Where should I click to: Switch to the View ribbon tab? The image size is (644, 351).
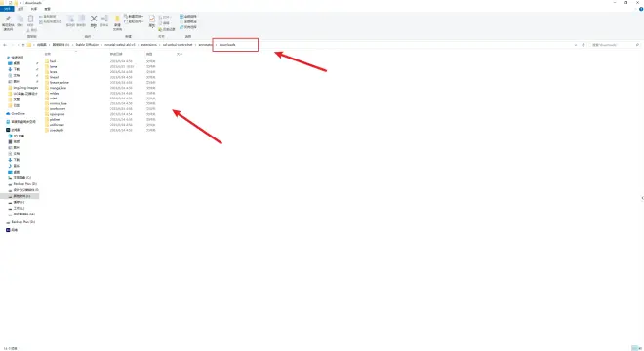click(48, 9)
